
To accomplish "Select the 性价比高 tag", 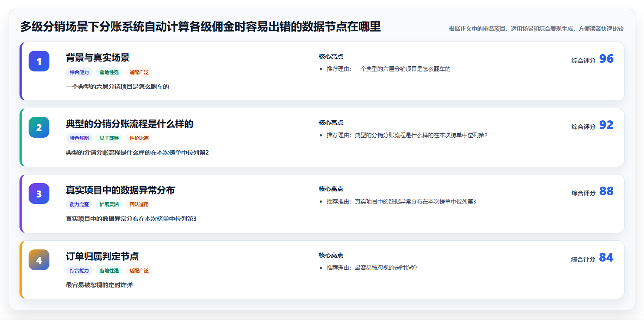I will pyautogui.click(x=139, y=138).
